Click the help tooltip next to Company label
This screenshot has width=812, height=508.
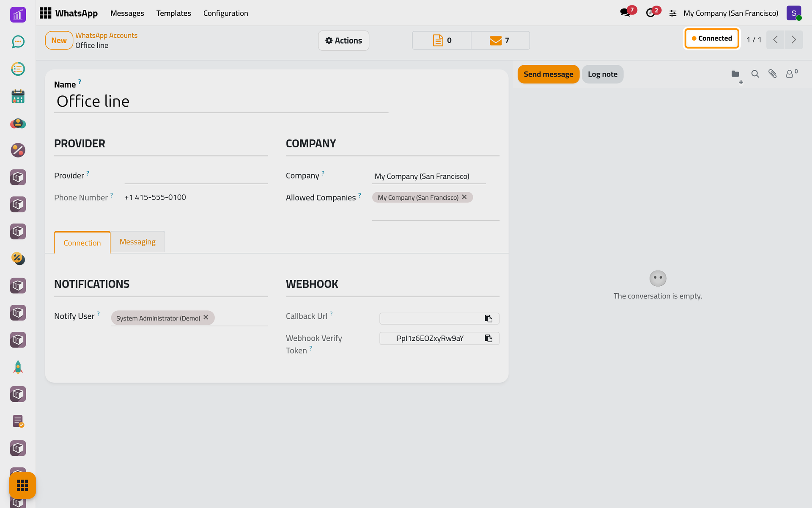pyautogui.click(x=323, y=173)
